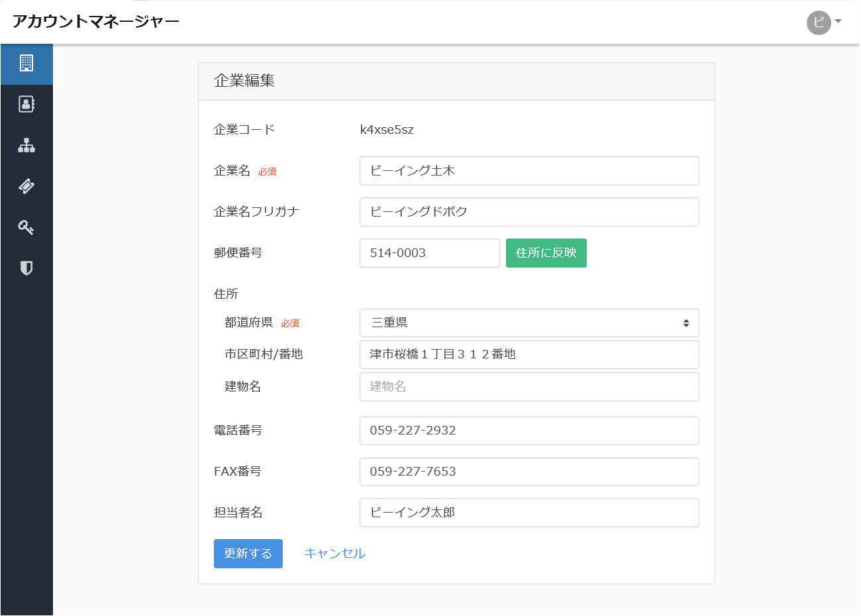Select the organization hierarchy sidebar icon
The width and height of the screenshot is (861, 616).
click(26, 145)
